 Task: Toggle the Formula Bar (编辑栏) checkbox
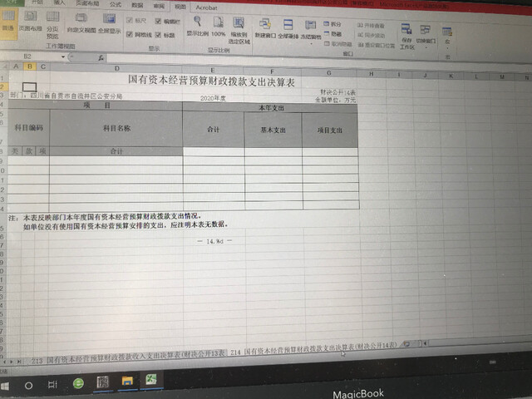pos(158,20)
